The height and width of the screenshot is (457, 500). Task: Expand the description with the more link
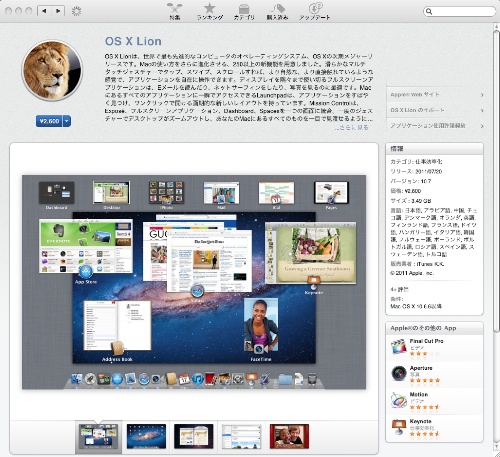click(351, 127)
